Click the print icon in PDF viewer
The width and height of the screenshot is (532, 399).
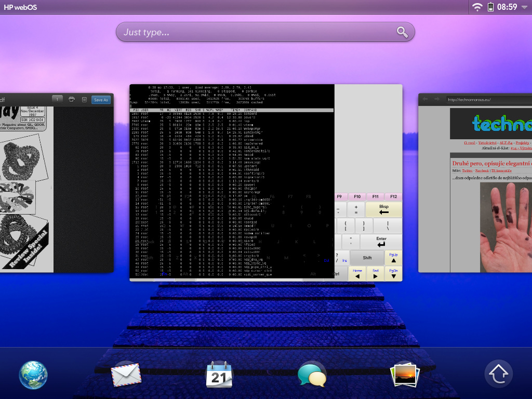point(72,99)
